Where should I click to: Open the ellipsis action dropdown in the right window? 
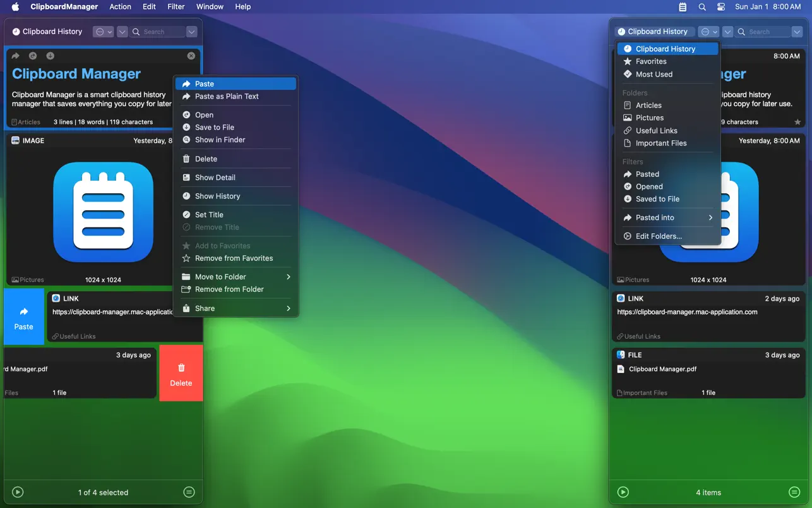708,32
